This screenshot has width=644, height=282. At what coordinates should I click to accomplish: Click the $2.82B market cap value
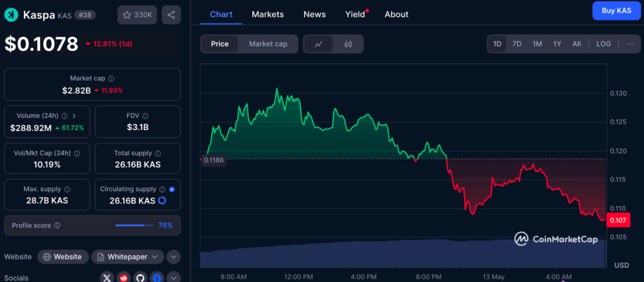coord(76,90)
